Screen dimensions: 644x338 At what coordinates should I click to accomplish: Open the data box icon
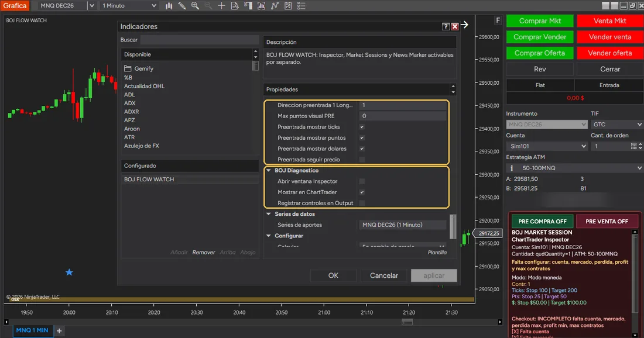click(x=235, y=6)
